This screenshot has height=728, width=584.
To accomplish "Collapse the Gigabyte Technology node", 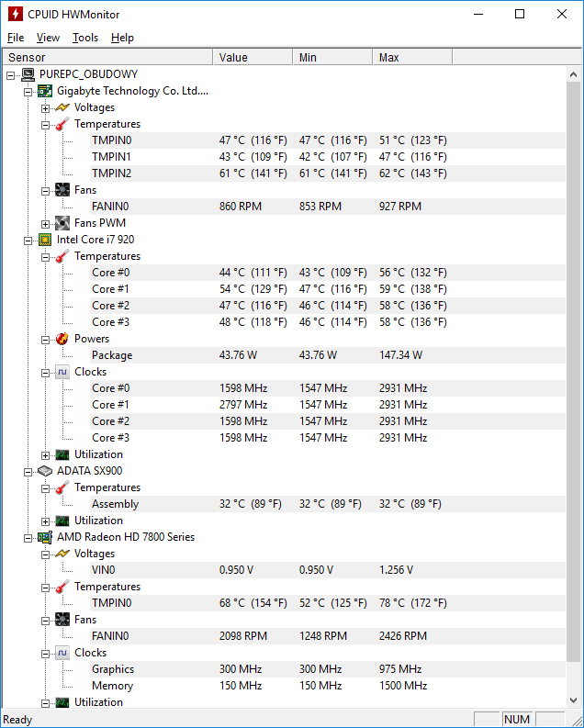I will [28, 92].
